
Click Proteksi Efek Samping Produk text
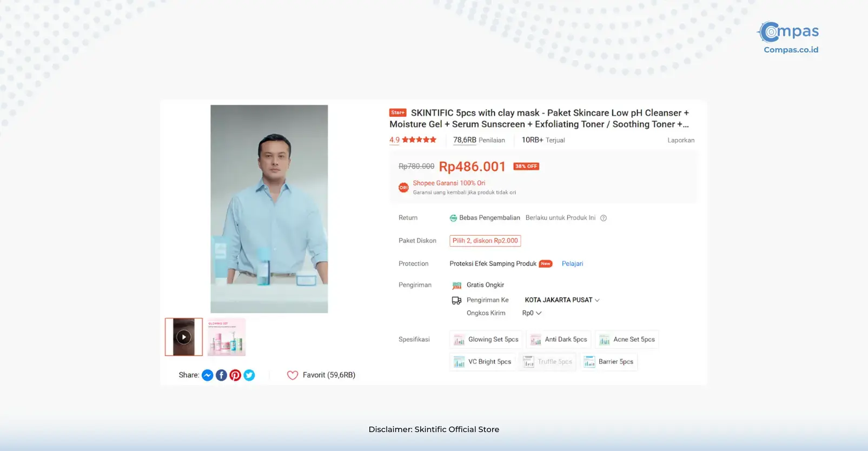coord(493,264)
